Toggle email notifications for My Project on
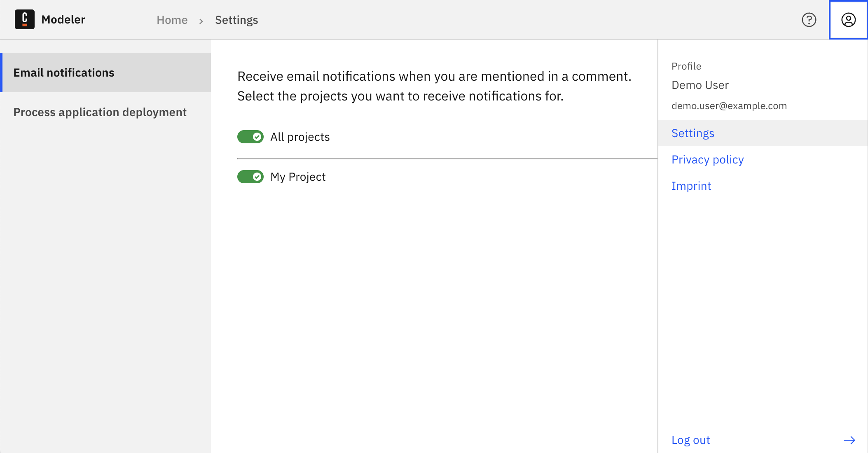Image resolution: width=868 pixels, height=453 pixels. click(250, 177)
